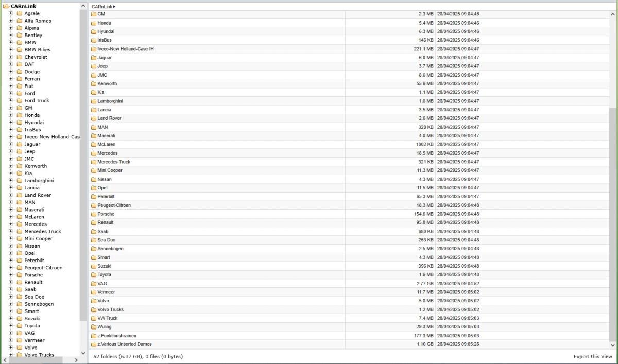
Task: Open the Hyundai folder row in list
Action: [x=349, y=31]
